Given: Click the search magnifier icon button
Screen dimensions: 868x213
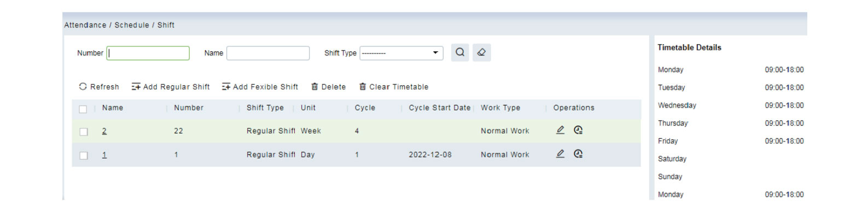Looking at the screenshot, I should click(460, 52).
